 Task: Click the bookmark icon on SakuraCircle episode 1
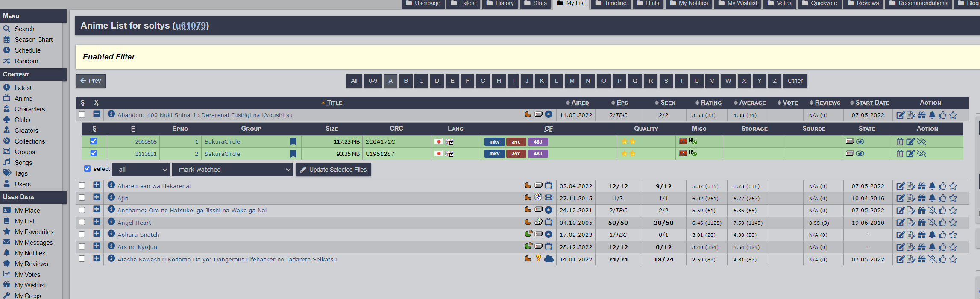(293, 141)
